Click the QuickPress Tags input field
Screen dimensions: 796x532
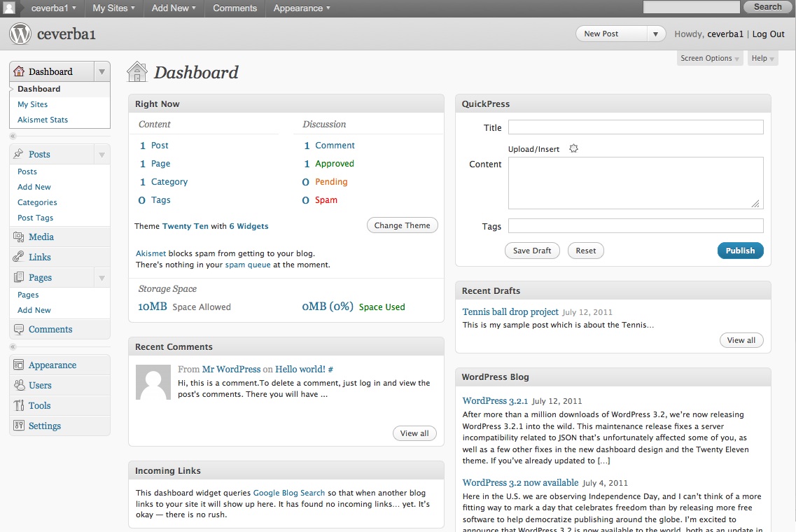pos(636,226)
